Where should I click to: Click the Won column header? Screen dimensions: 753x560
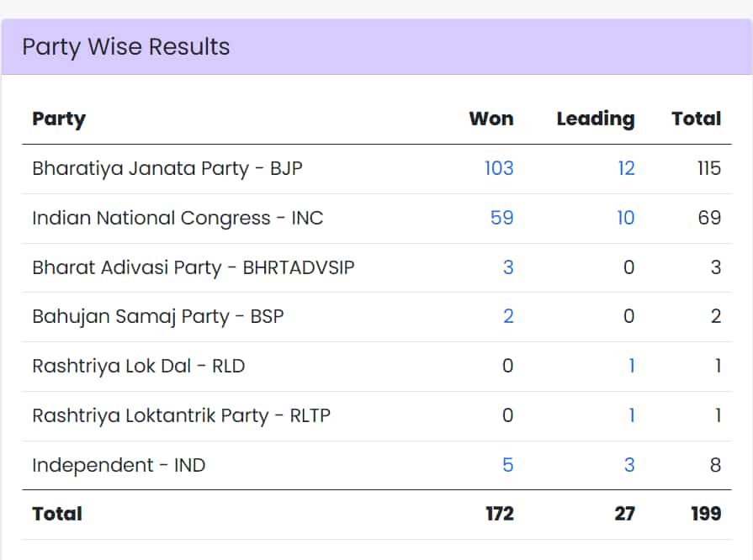491,119
